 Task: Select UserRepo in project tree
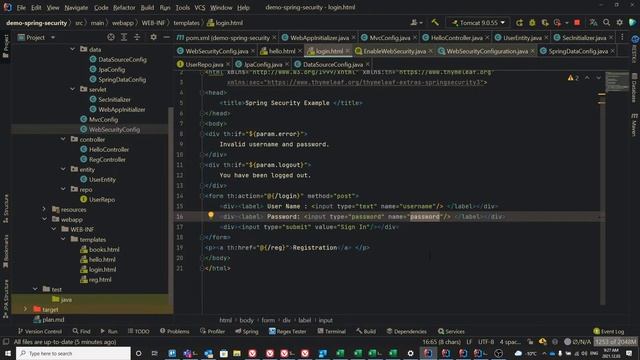(102, 199)
